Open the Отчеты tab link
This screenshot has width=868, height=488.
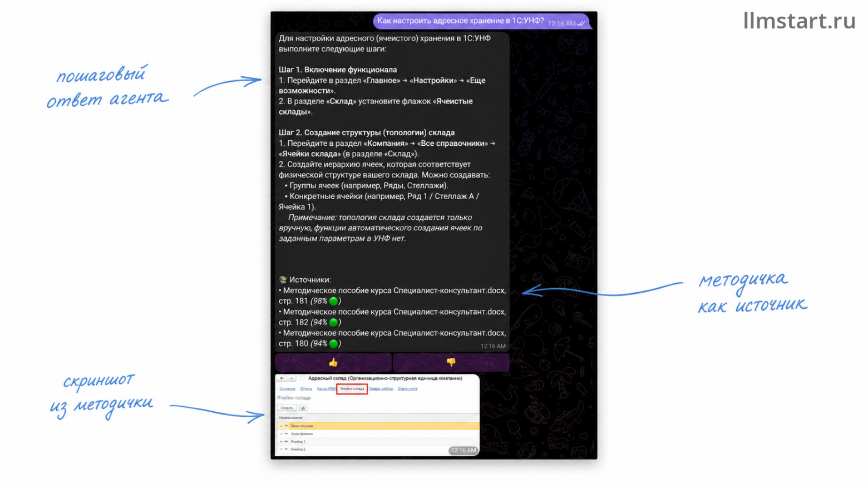pyautogui.click(x=306, y=389)
